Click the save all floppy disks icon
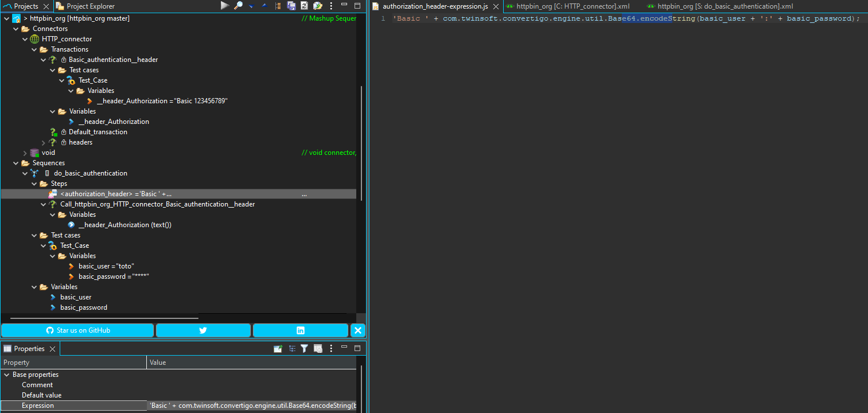The height and width of the screenshot is (413, 868). click(x=291, y=6)
